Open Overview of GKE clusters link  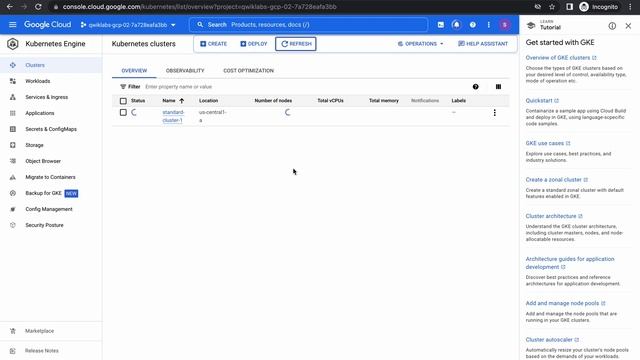pos(561,58)
